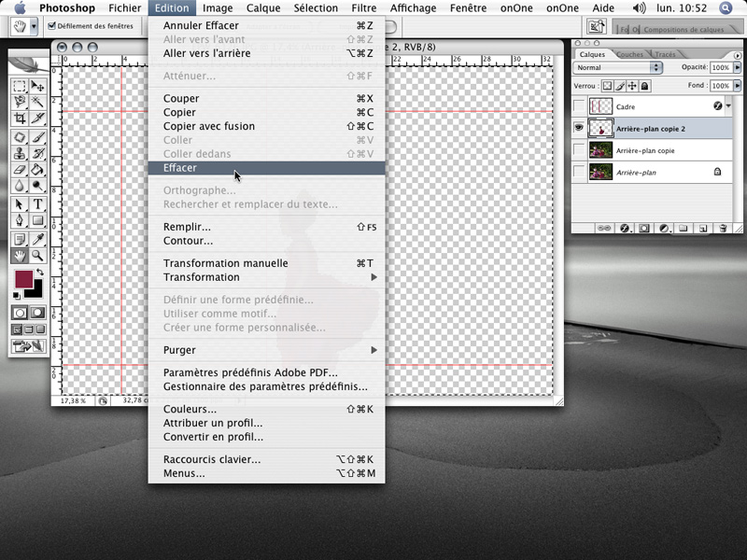
Task: Open the Purger submenu
Action: click(x=267, y=350)
